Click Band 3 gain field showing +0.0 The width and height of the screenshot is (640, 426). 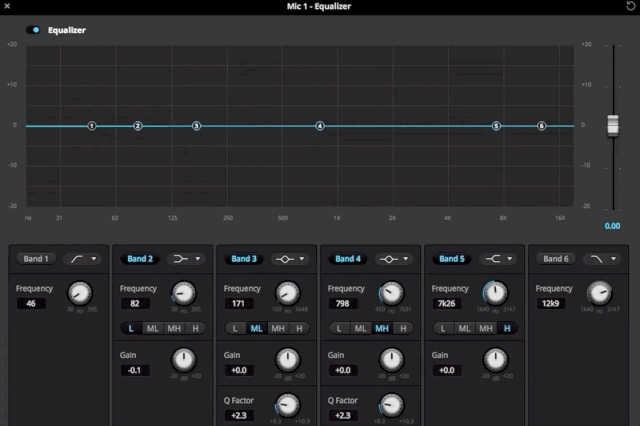239,370
